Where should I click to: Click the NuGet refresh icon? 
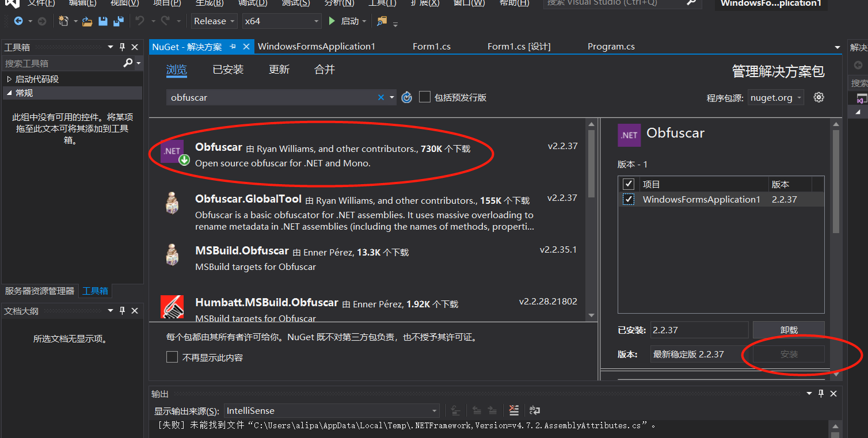[x=407, y=97]
